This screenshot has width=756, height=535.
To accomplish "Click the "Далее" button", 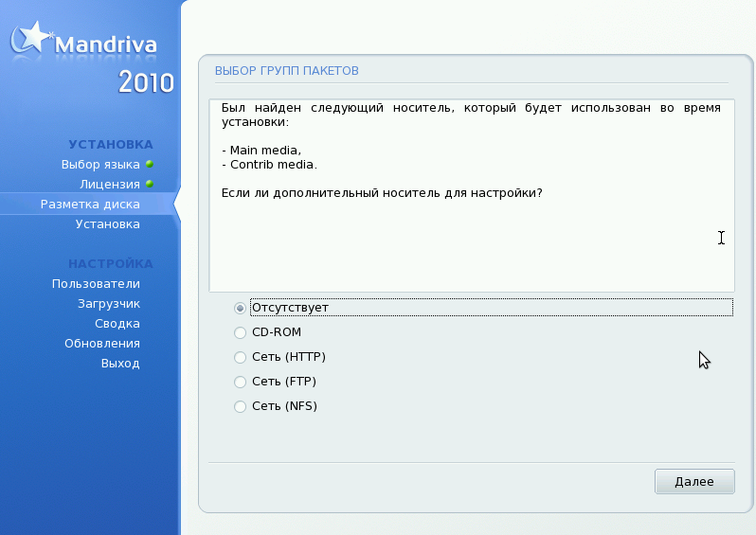I will (x=694, y=481).
